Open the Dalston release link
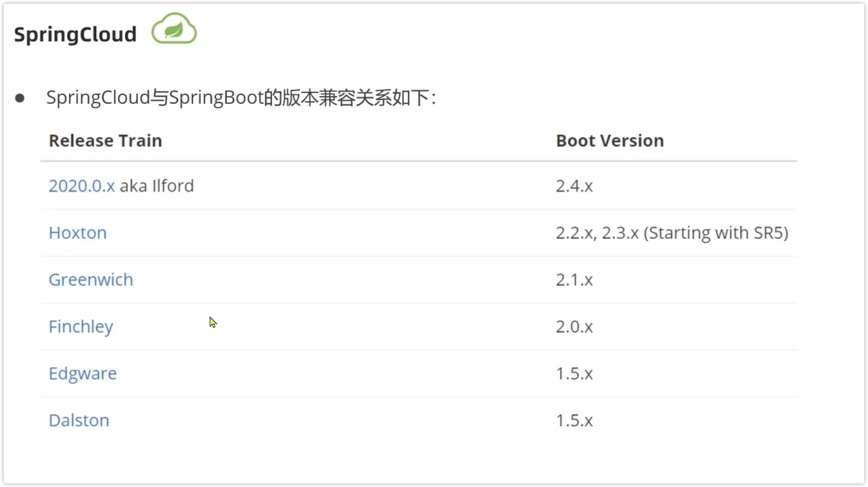 79,421
